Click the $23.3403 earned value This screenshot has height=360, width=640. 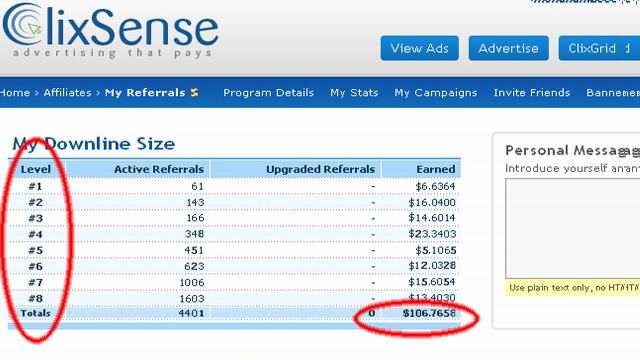pos(432,234)
